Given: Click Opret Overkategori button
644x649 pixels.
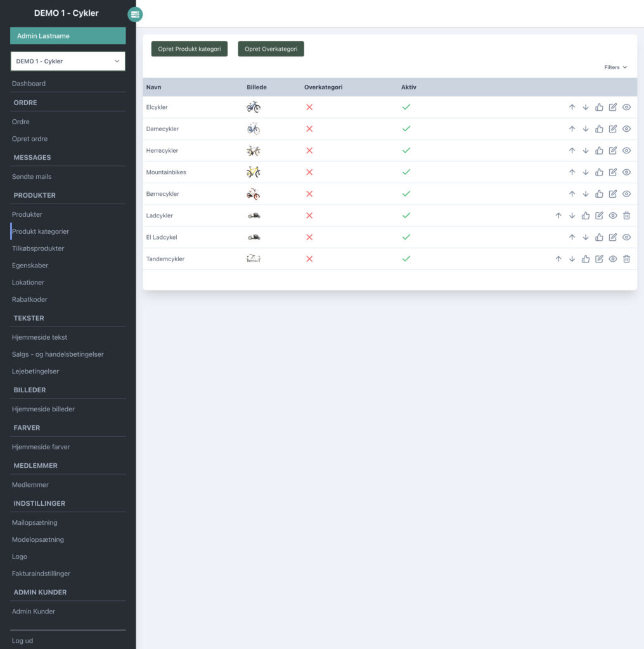Looking at the screenshot, I should click(x=271, y=49).
